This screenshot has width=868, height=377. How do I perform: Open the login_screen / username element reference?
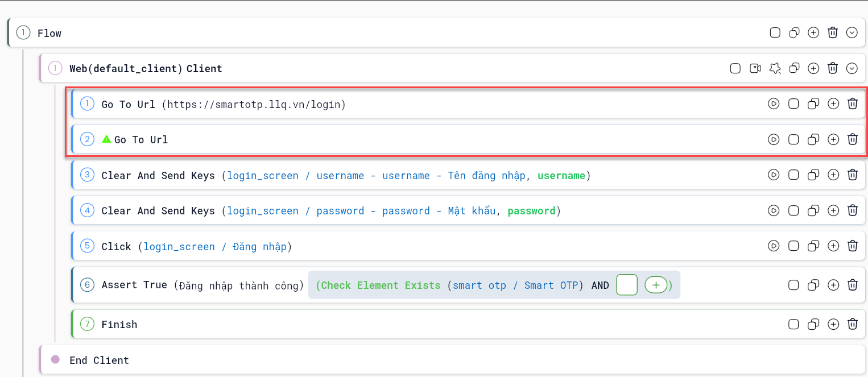tap(376, 176)
